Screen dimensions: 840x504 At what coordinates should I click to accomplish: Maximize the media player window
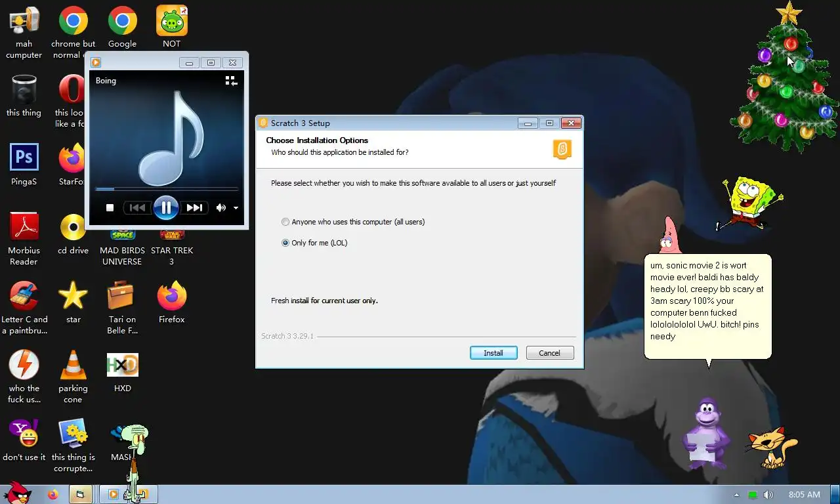211,63
